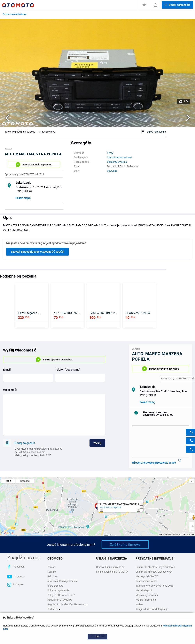Image resolution: width=195 pixels, height=644 pixels.
Task: Open favorites star icon in header
Action: point(144,5)
